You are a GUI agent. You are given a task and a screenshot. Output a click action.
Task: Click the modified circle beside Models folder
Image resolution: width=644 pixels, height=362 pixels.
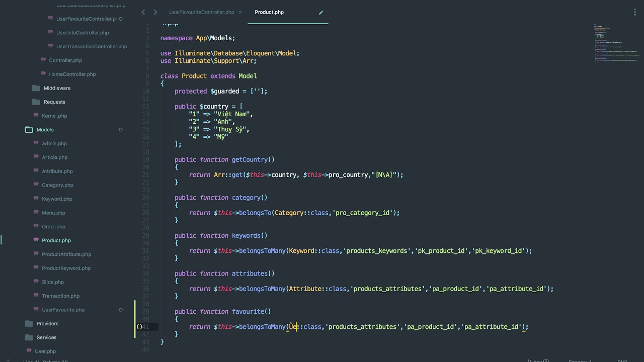pyautogui.click(x=121, y=130)
